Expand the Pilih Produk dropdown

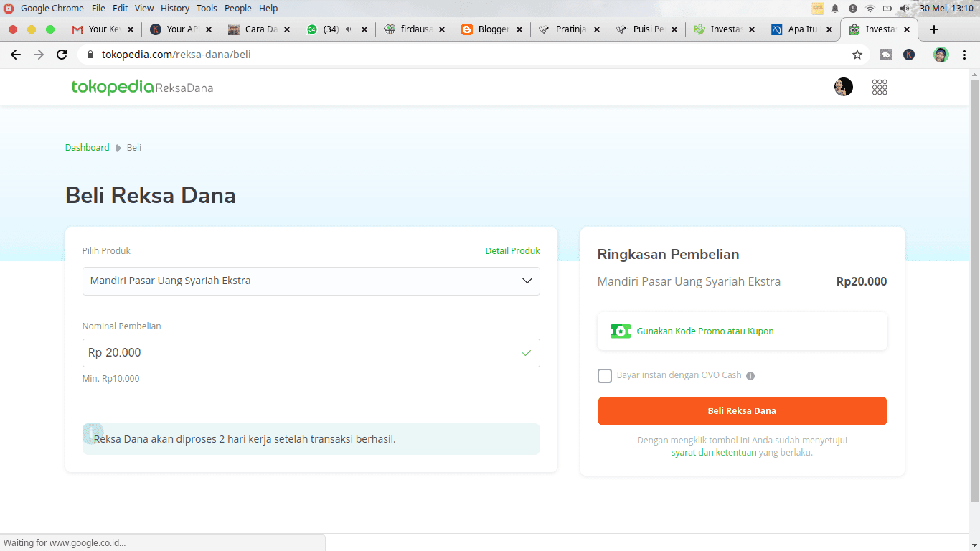(311, 281)
